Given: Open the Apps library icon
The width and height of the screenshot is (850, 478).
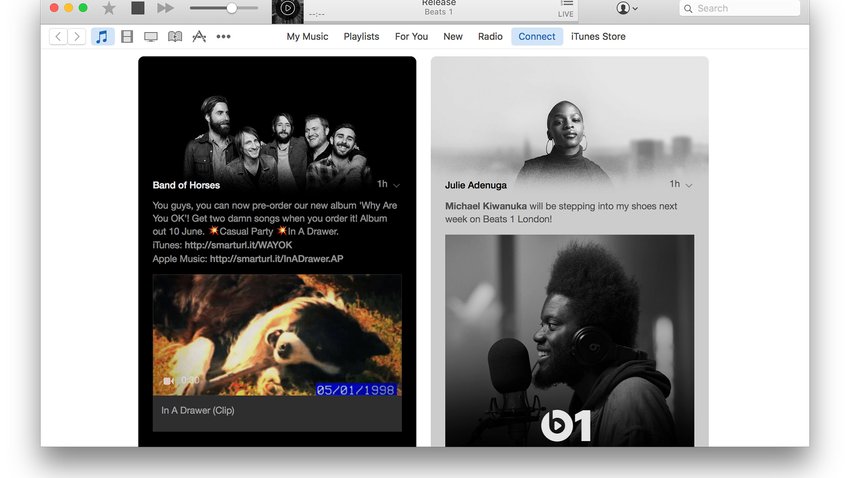Looking at the screenshot, I should (x=199, y=36).
